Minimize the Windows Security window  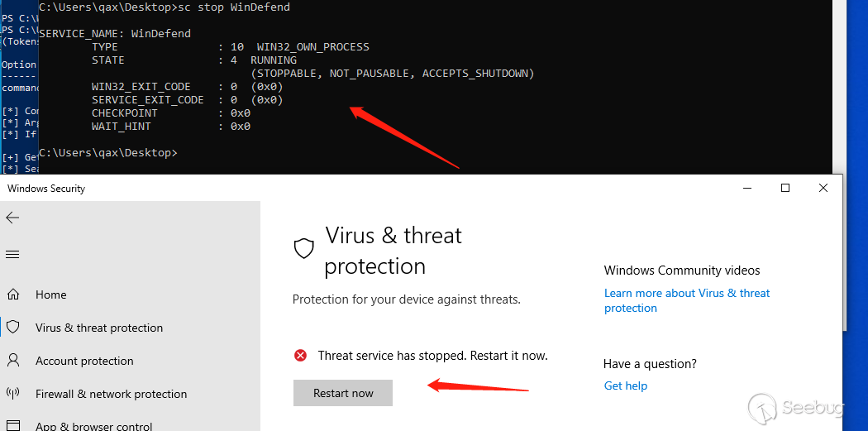pyautogui.click(x=747, y=189)
